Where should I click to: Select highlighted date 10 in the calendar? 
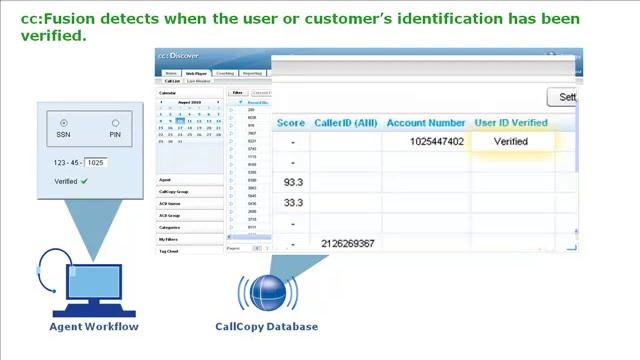pos(180,121)
